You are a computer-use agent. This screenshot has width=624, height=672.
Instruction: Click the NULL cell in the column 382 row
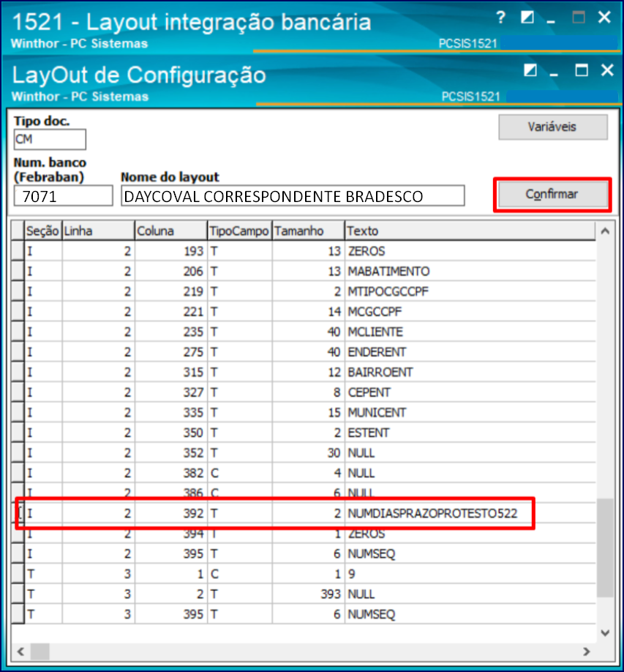(x=470, y=473)
